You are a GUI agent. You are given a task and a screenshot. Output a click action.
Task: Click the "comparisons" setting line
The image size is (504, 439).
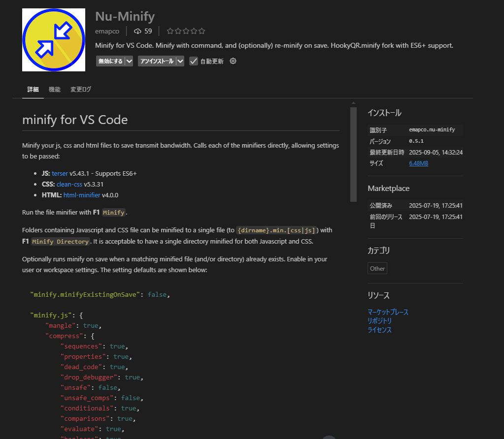pos(98,419)
